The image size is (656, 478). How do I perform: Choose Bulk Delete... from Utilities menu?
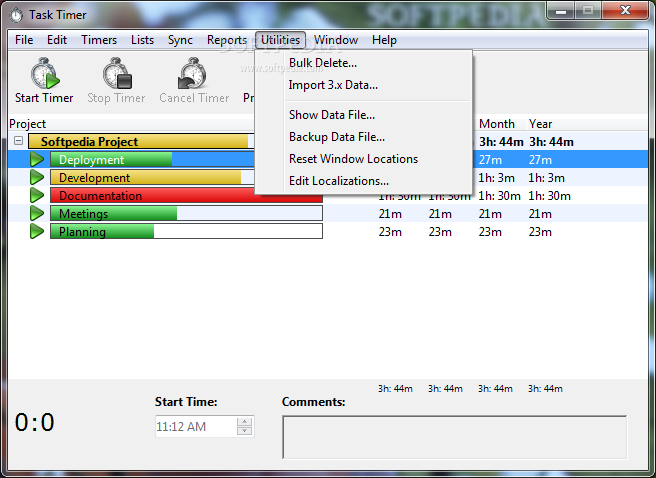364,63
